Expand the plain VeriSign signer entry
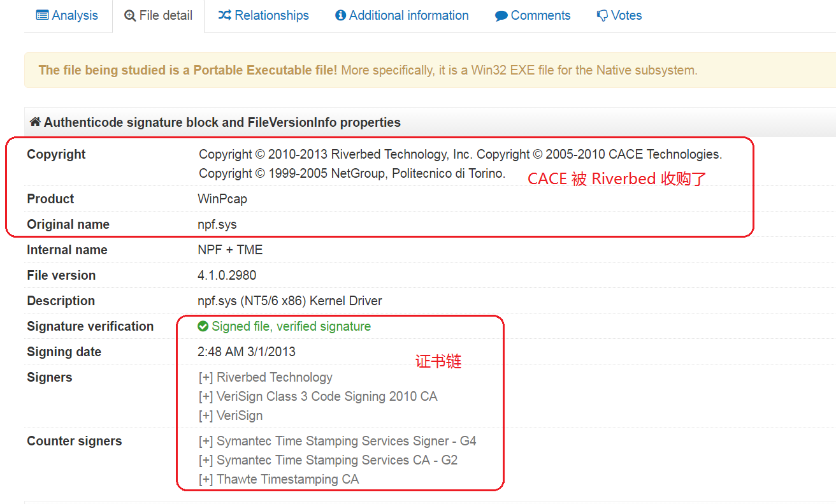Viewport: 836px width, 504px height. (x=205, y=415)
